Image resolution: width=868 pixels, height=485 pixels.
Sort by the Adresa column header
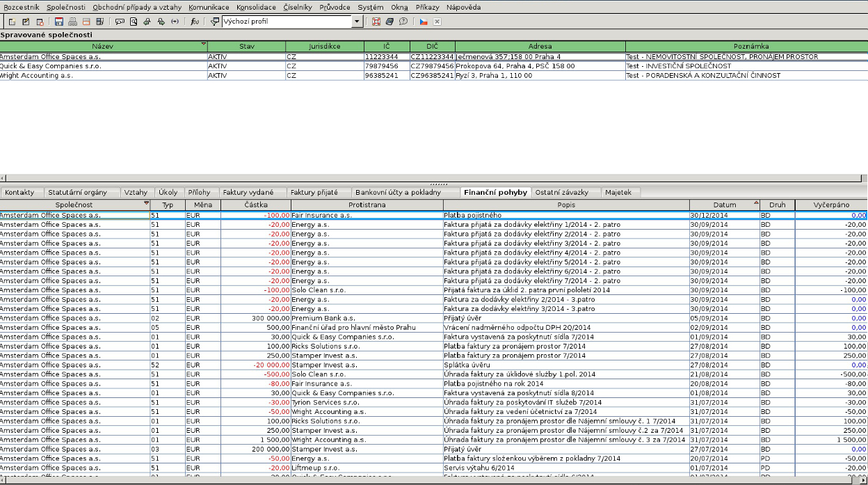pos(540,47)
